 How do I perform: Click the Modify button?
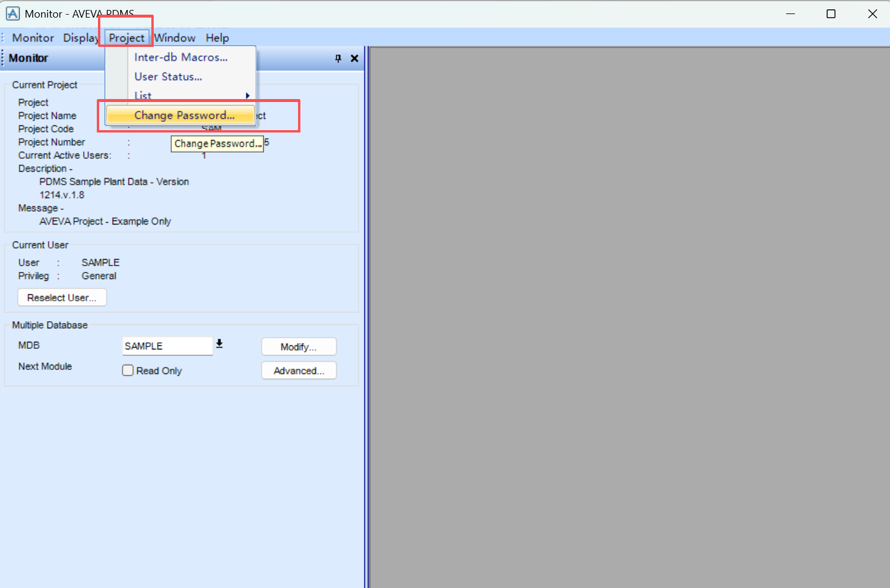[299, 346]
